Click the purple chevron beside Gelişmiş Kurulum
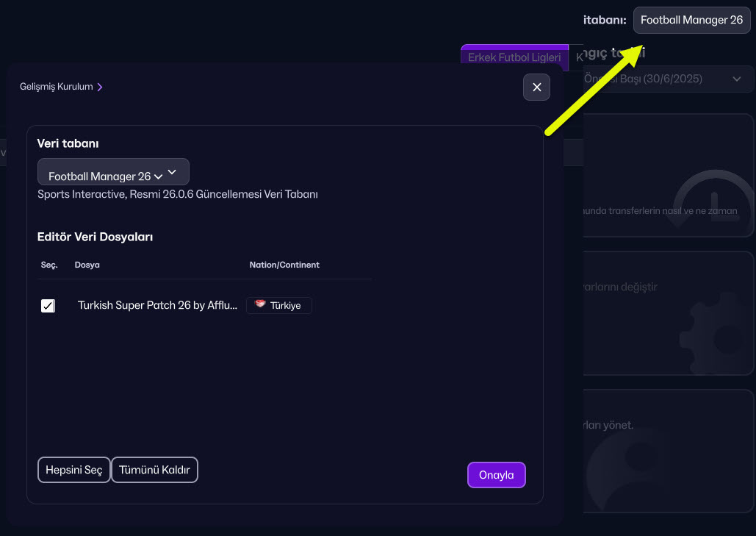756x536 pixels. (x=100, y=87)
